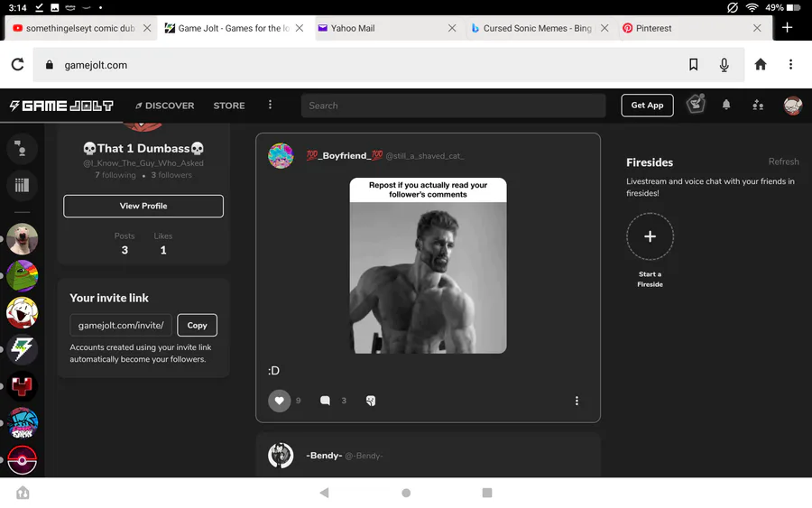812x508 pixels.
Task: Copy the invite link
Action: pyautogui.click(x=197, y=325)
